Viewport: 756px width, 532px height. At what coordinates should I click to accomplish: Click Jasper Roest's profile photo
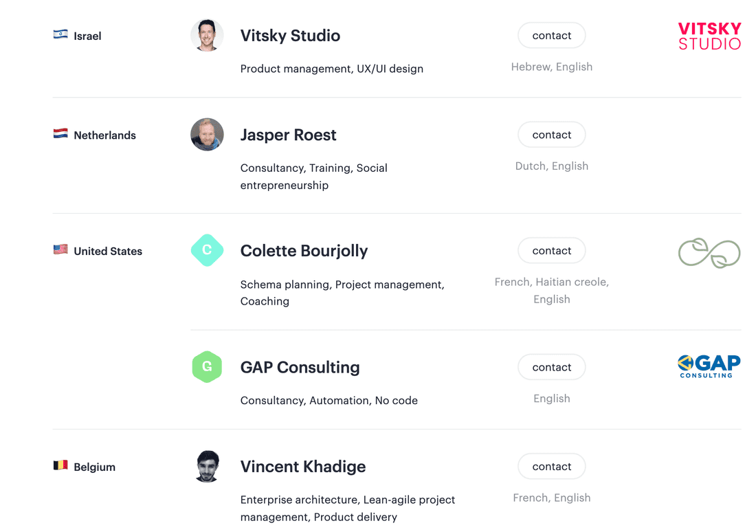click(x=207, y=135)
